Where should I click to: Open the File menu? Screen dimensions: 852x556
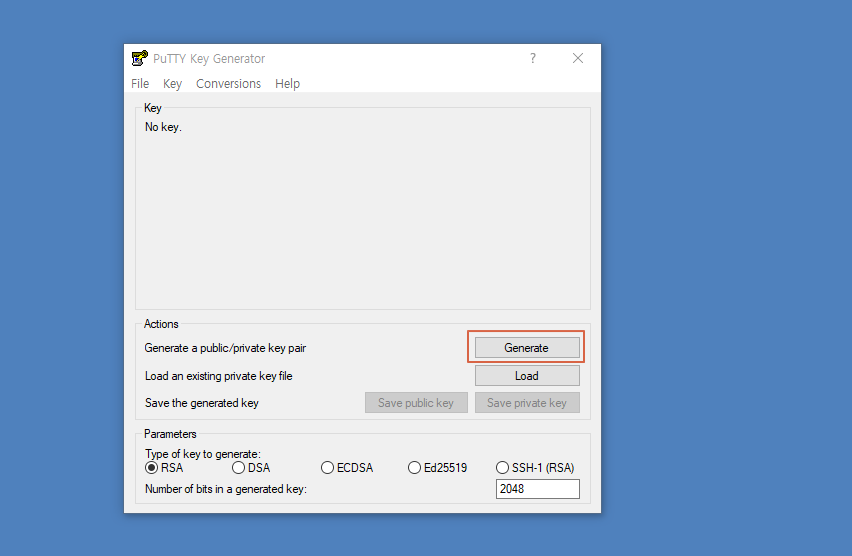(x=140, y=84)
